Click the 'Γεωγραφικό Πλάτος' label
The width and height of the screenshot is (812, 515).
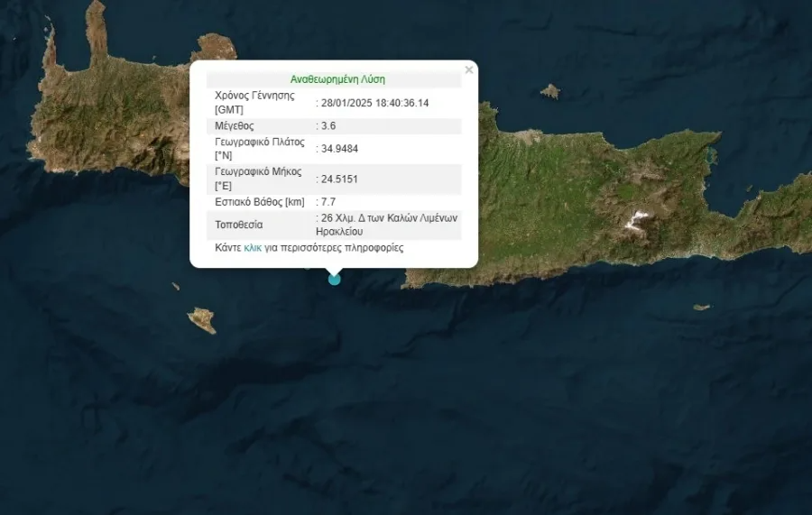pyautogui.click(x=260, y=143)
